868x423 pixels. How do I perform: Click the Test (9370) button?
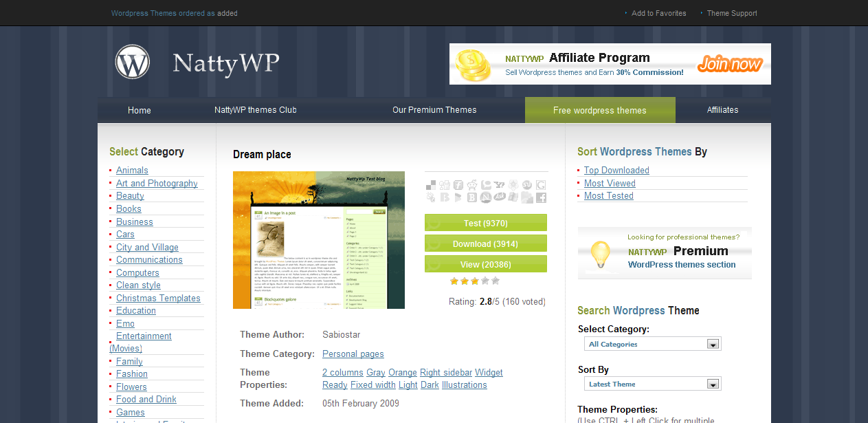point(486,223)
